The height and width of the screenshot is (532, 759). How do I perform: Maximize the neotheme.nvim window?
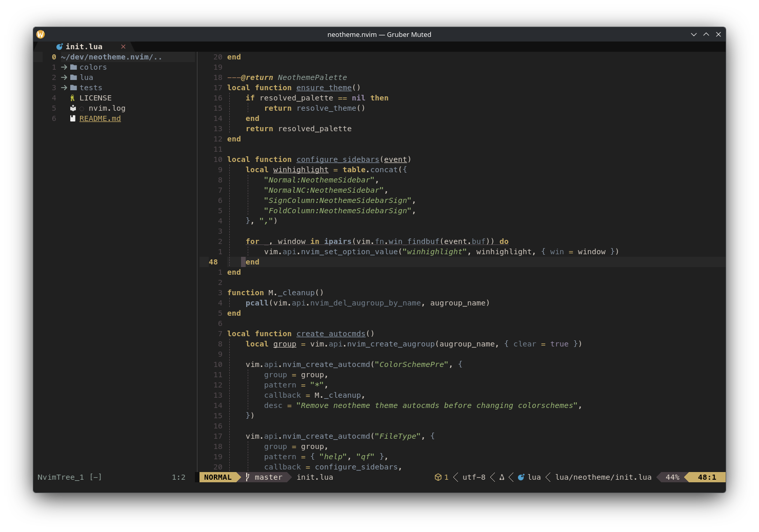coord(706,34)
